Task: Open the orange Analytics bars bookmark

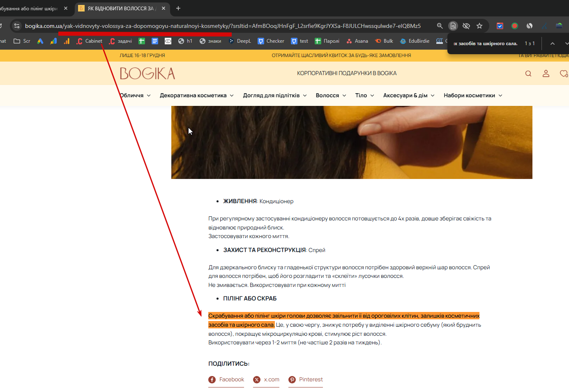Action: pos(67,41)
